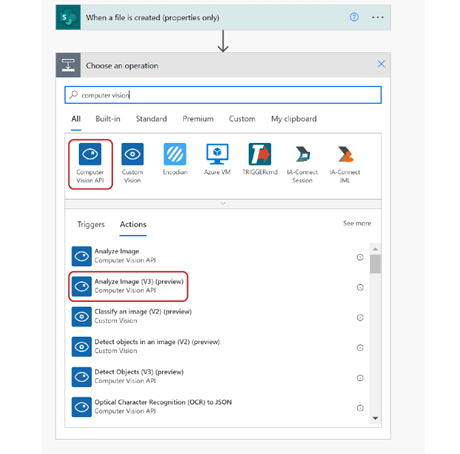Show info for Detect objects in an image
Image resolution: width=460 pixels, height=454 pixels.
pyautogui.click(x=360, y=348)
